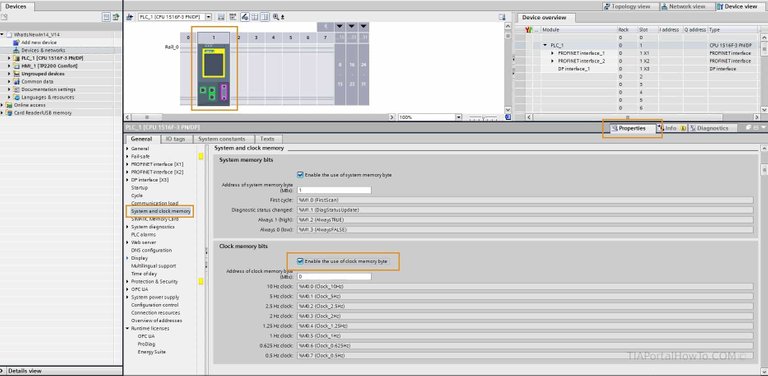
Task: Select System and clock memory in navigation
Action: pyautogui.click(x=161, y=212)
